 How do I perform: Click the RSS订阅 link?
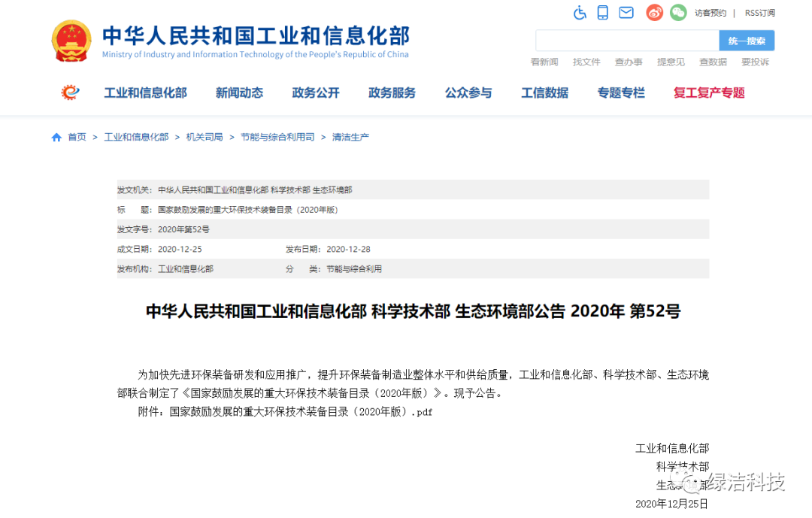[759, 13]
